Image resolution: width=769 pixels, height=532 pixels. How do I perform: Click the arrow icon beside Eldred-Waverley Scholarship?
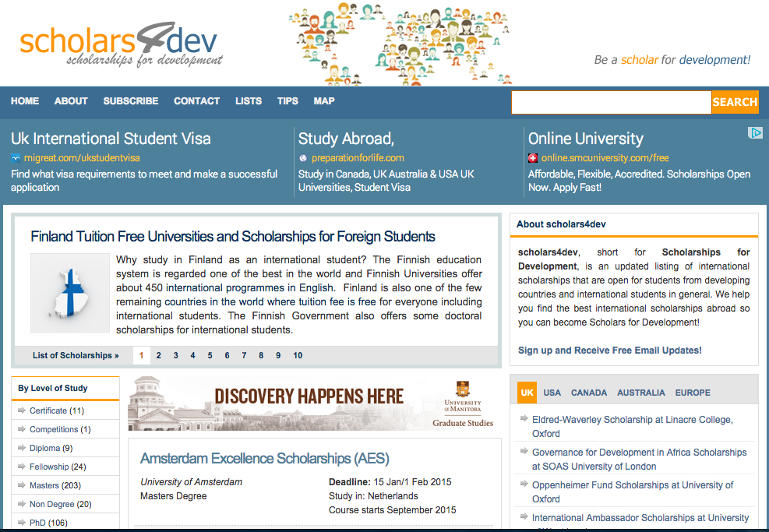(x=524, y=418)
